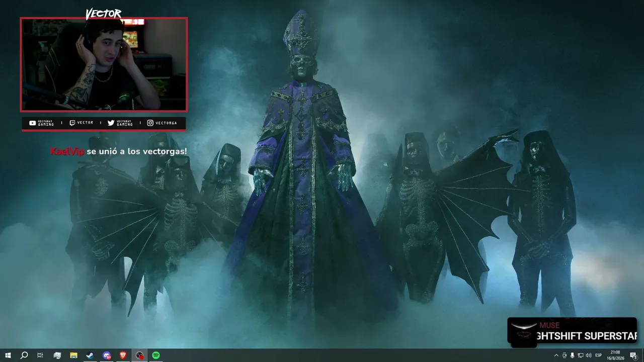The width and height of the screenshot is (644, 362).
Task: Show hidden system tray icons
Action: (x=556, y=355)
